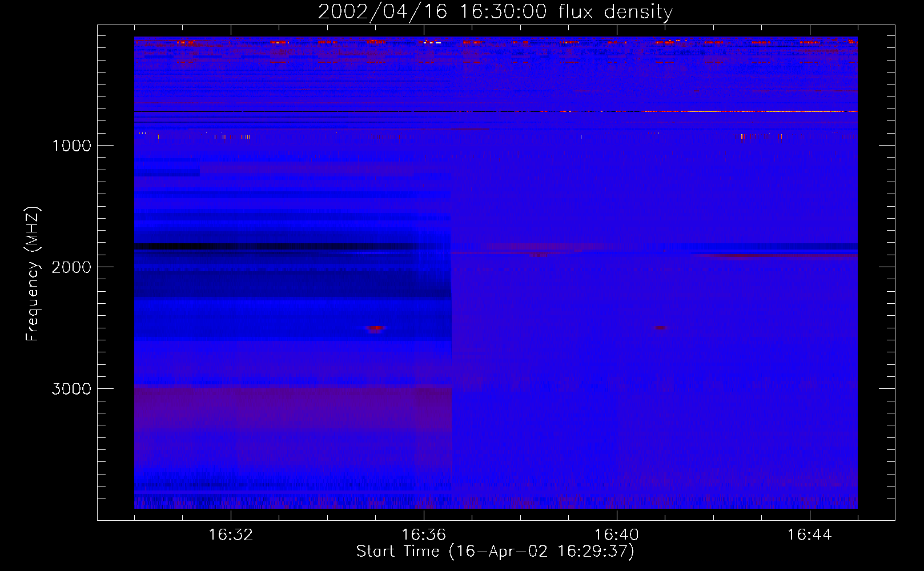Click the 3000 frequency tick label
Image resolution: width=924 pixels, height=571 pixels.
click(71, 388)
